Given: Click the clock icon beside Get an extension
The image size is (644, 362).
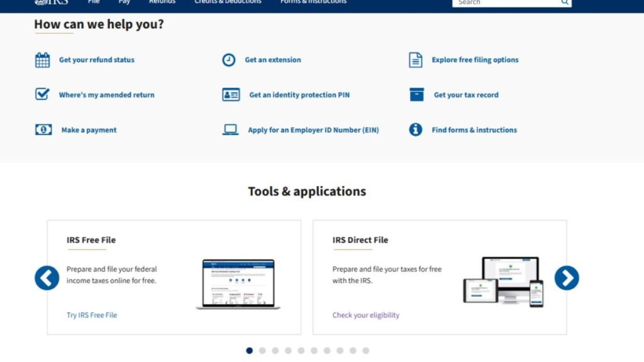Looking at the screenshot, I should (x=229, y=60).
